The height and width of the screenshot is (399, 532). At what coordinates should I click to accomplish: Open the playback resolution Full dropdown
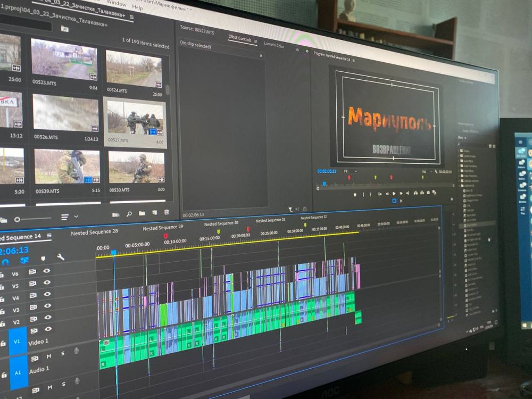click(426, 172)
